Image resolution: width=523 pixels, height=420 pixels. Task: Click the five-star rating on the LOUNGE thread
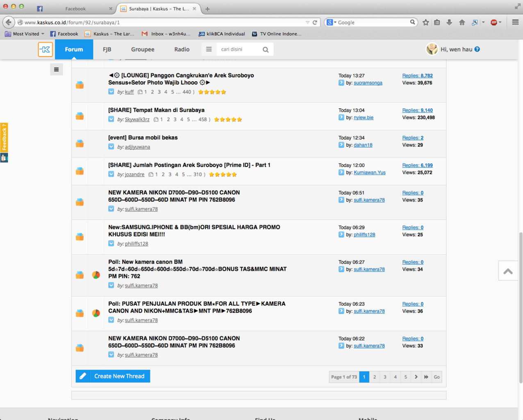(212, 92)
